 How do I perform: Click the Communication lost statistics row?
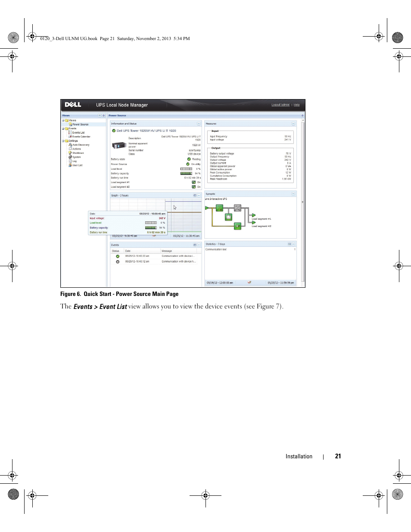250,249
